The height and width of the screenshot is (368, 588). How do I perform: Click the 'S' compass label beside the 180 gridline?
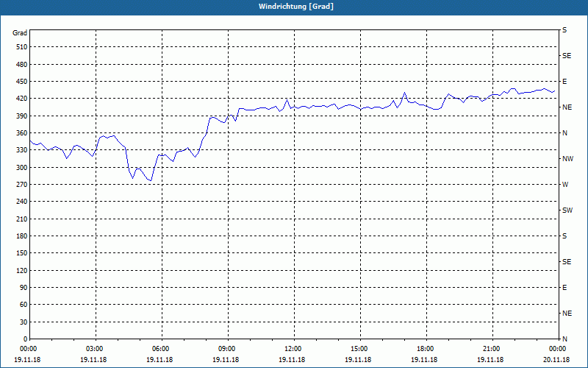564,236
